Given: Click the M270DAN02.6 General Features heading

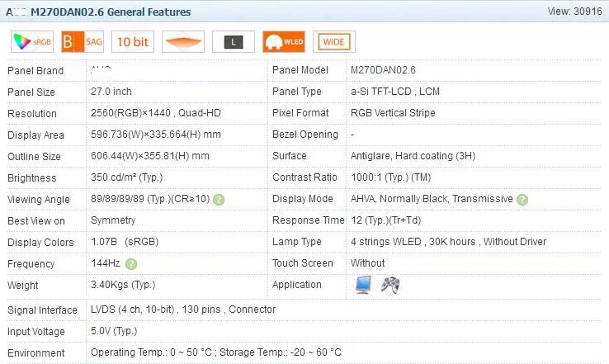Looking at the screenshot, I should (x=110, y=12).
